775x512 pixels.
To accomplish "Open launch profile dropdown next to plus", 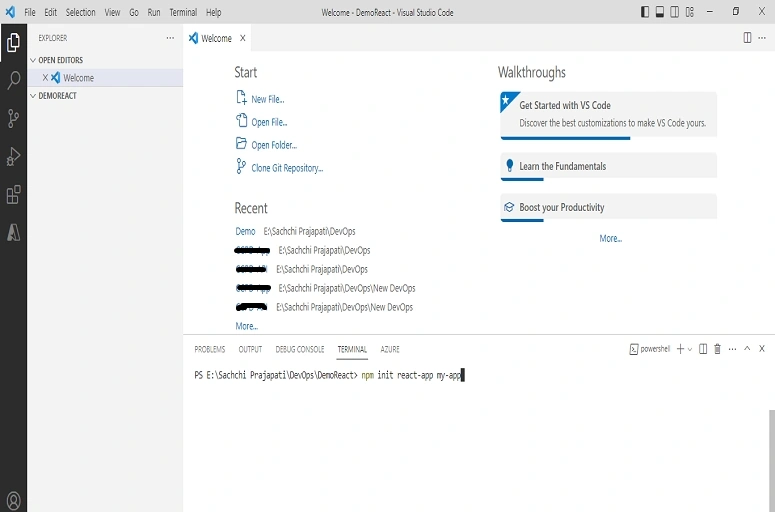I will click(x=690, y=349).
